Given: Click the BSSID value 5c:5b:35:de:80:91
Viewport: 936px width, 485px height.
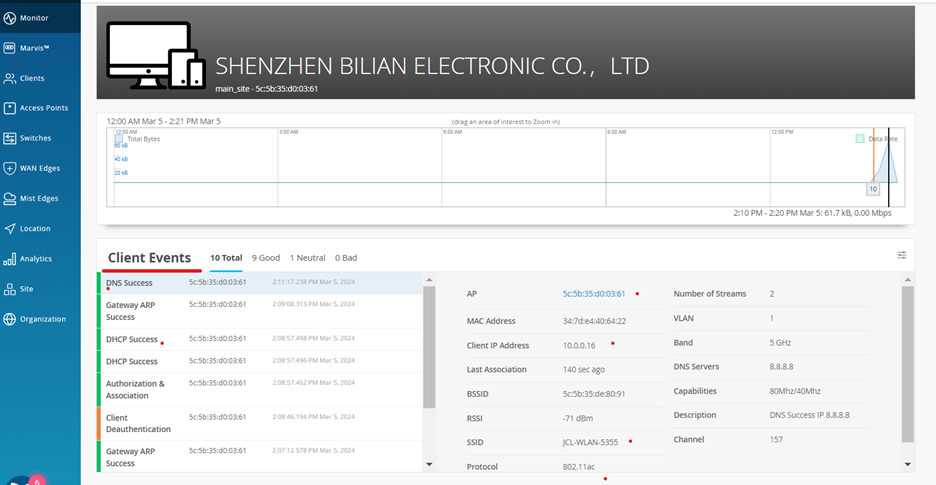Looking at the screenshot, I should [594, 394].
